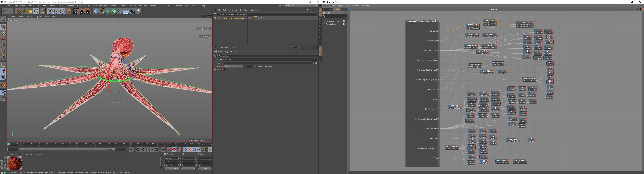Open the Object (Rel) coordinate dropdown
The height and width of the screenshot is (174, 644).
(x=172, y=169)
